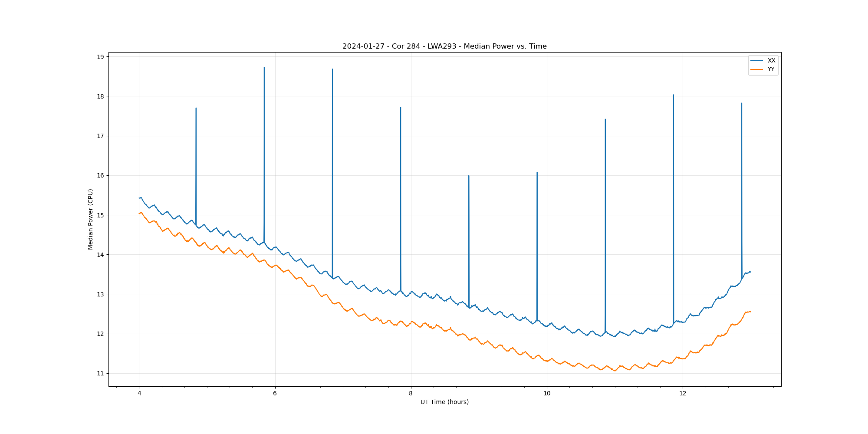
Task: Select the YY legend text label
Action: point(771,69)
